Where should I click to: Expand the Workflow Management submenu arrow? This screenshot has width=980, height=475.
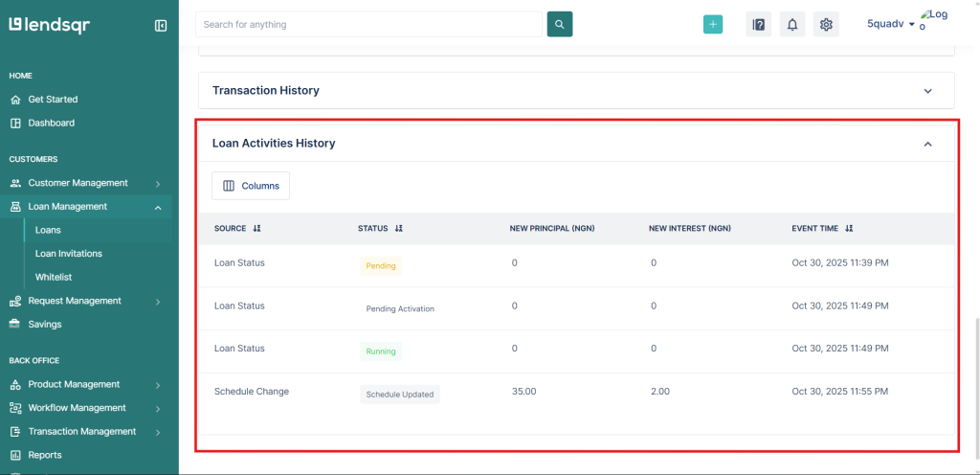click(158, 409)
